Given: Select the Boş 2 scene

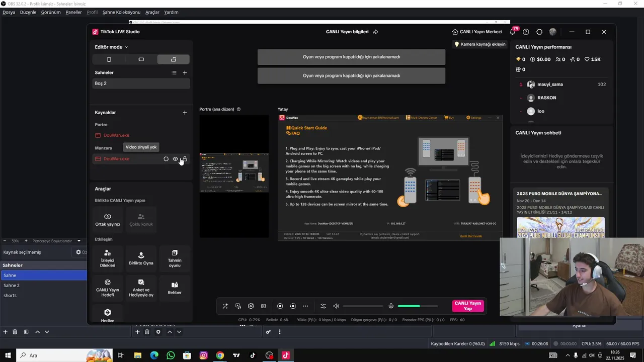Looking at the screenshot, I should click(x=141, y=83).
